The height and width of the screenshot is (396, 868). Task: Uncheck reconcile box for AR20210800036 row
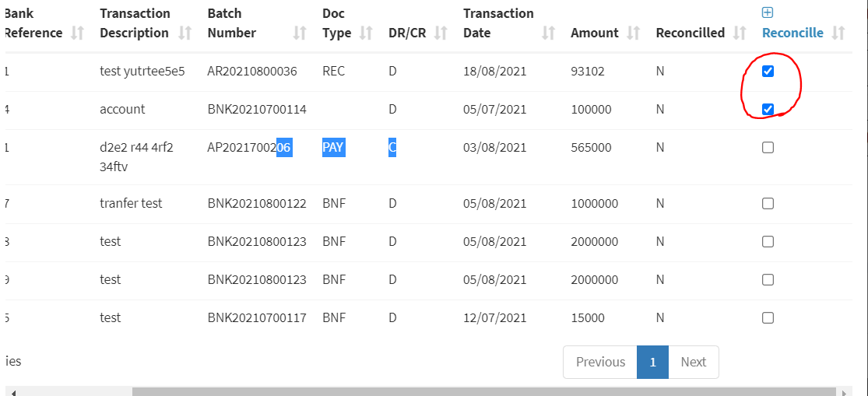tap(768, 72)
